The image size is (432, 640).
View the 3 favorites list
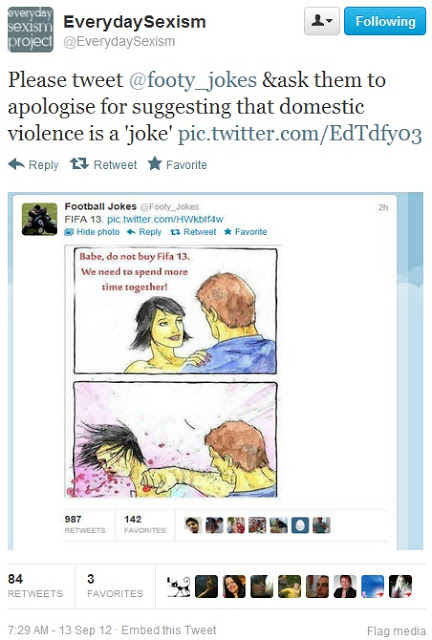coord(115,586)
